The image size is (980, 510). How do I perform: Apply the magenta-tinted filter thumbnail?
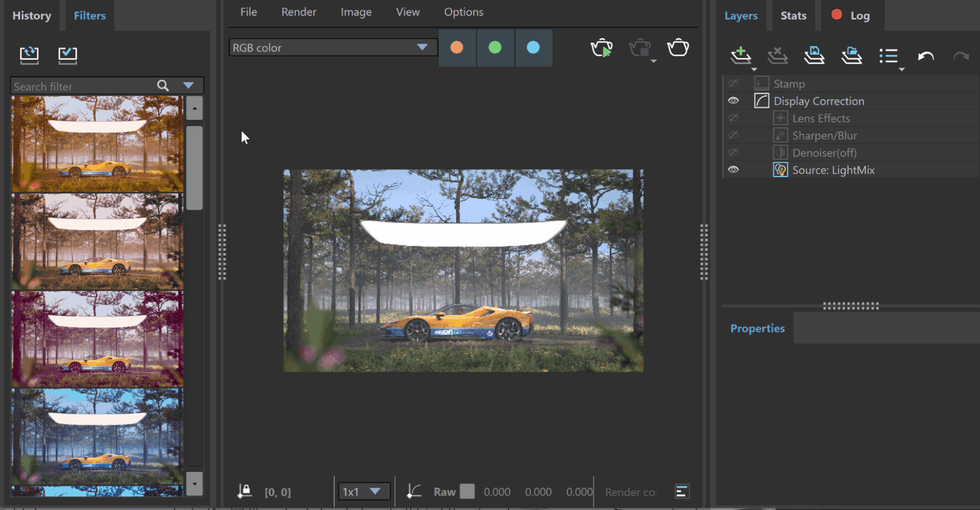pos(97,339)
